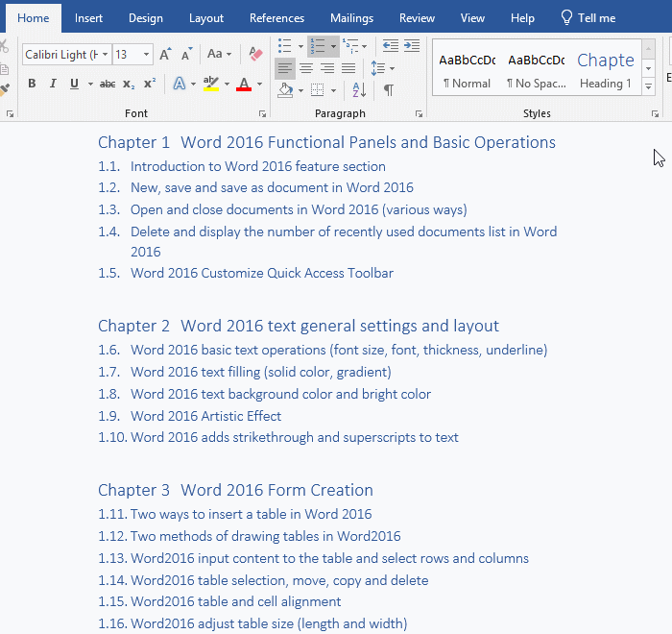
Task: Open the font color dropdown arrow
Action: (x=259, y=84)
